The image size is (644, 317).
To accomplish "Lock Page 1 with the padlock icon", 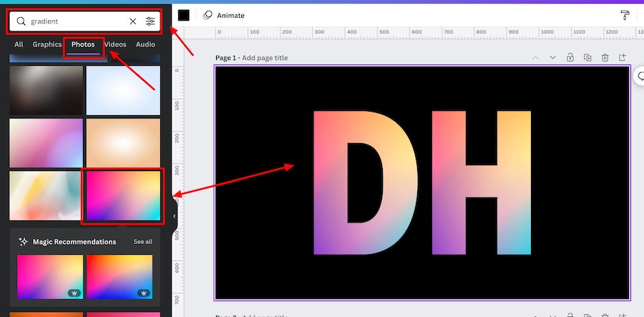I will click(x=570, y=57).
